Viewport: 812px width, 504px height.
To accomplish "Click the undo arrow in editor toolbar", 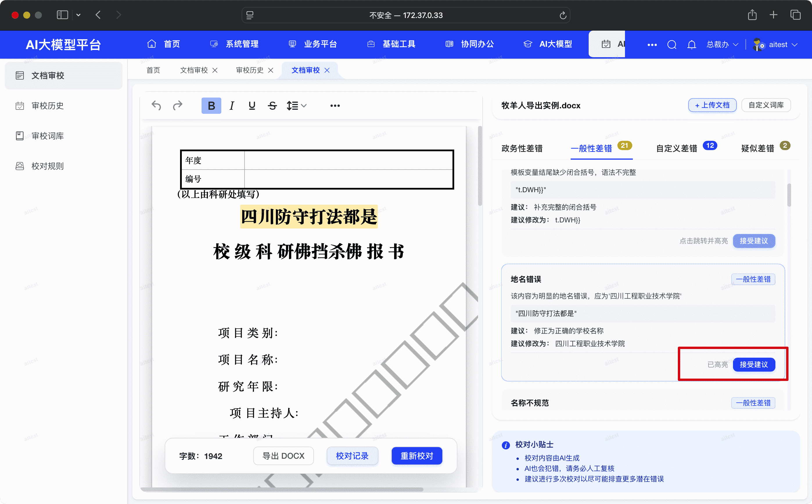I will point(156,106).
